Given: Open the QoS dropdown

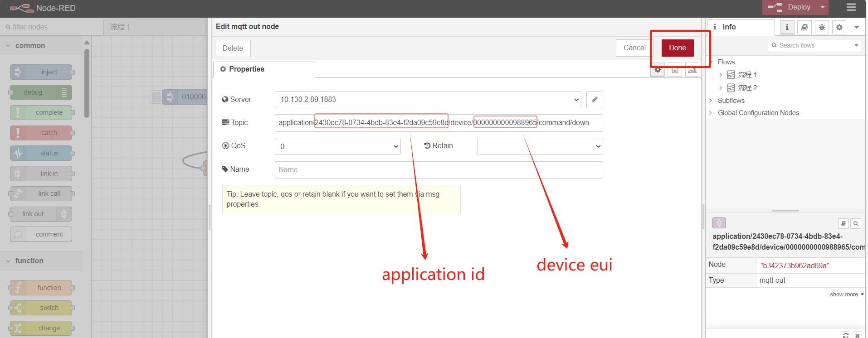Looking at the screenshot, I should (338, 146).
